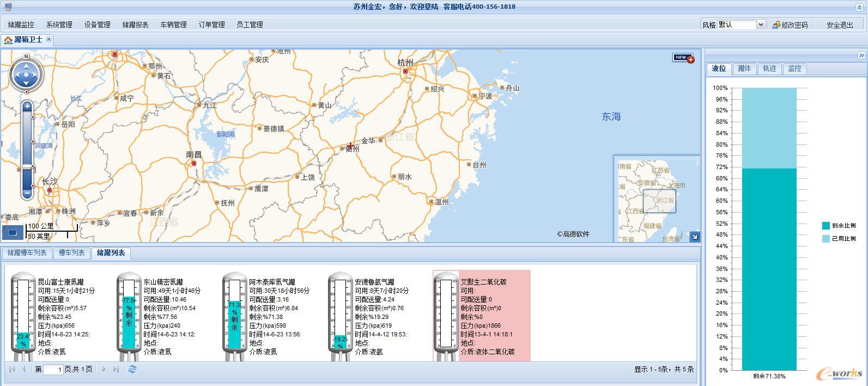Viewport: 868px width, 386px height.
Task: Click the overview mini-map viewport rectangle
Action: coord(659,201)
